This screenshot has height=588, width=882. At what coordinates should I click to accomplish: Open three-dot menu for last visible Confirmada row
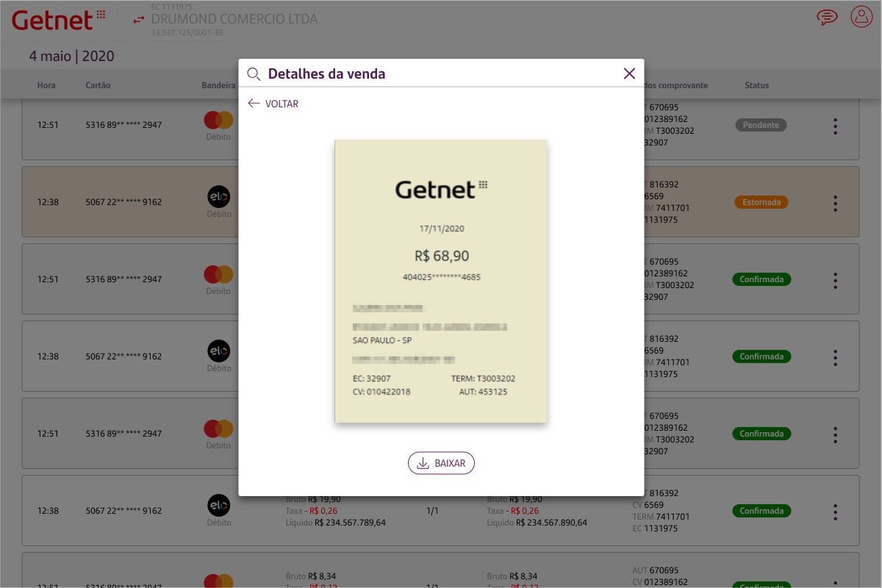[835, 512]
